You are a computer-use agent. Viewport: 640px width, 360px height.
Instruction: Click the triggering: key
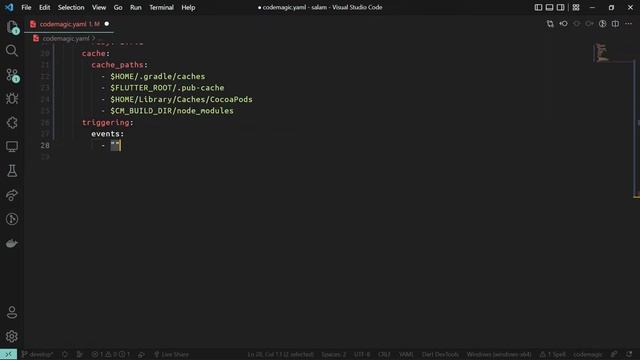(x=107, y=122)
